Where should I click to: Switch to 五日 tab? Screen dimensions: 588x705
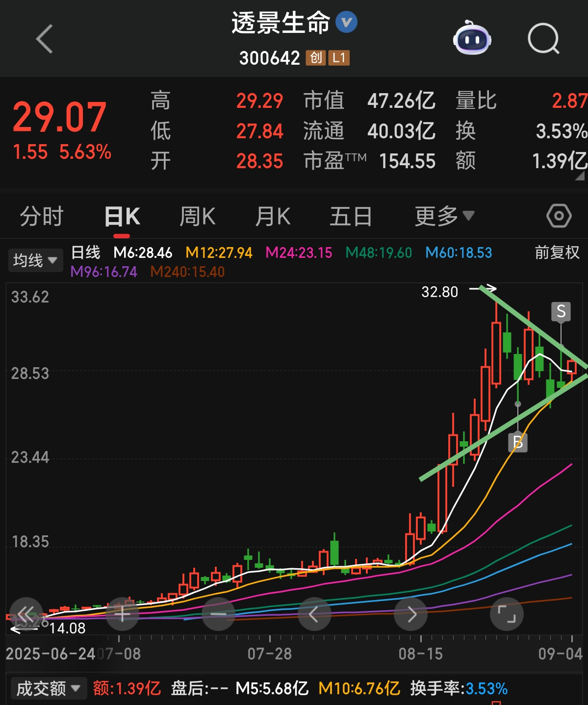coord(351,216)
